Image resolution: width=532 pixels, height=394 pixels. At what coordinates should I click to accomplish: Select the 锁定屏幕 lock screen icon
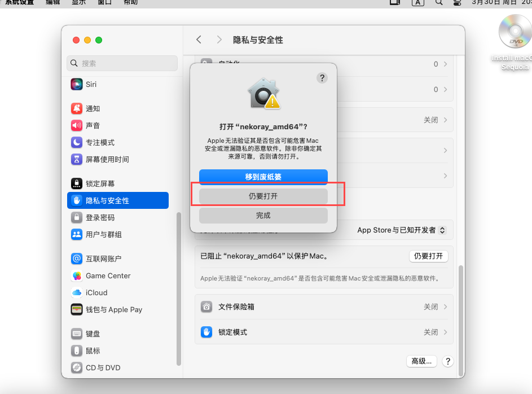[x=77, y=183]
